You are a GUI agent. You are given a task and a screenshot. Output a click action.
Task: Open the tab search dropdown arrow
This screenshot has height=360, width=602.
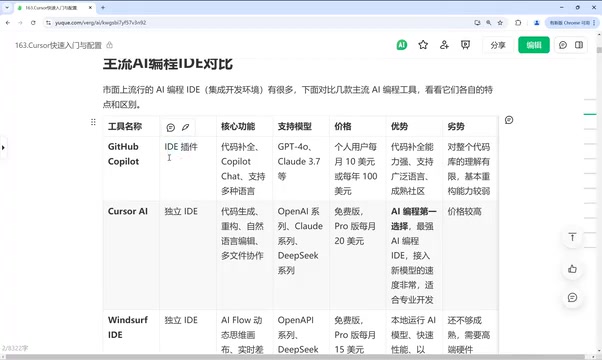7,7
